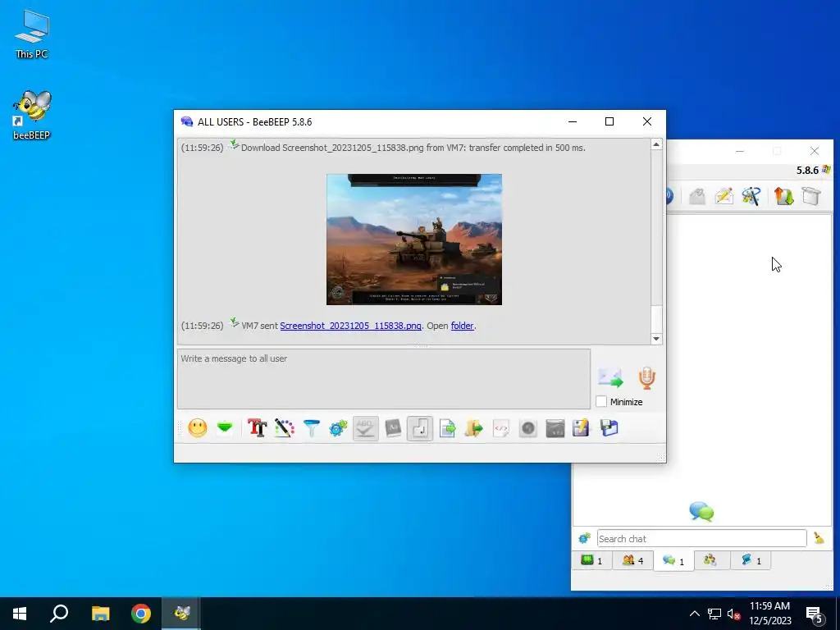Click the tank screenshot thumbnail
Image resolution: width=840 pixels, height=630 pixels.
coord(414,239)
